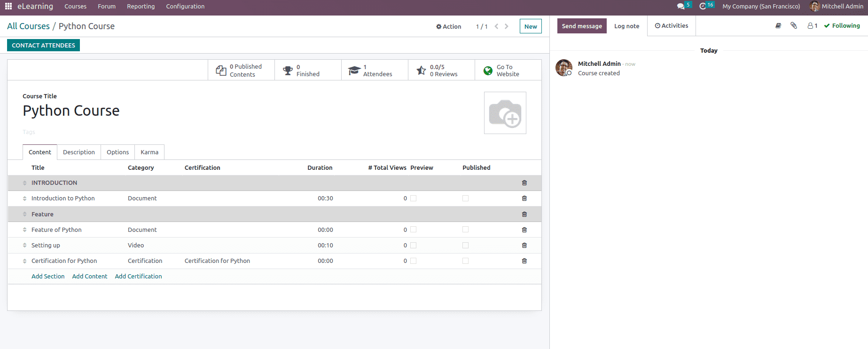Select the Content tab
868x349 pixels.
40,152
